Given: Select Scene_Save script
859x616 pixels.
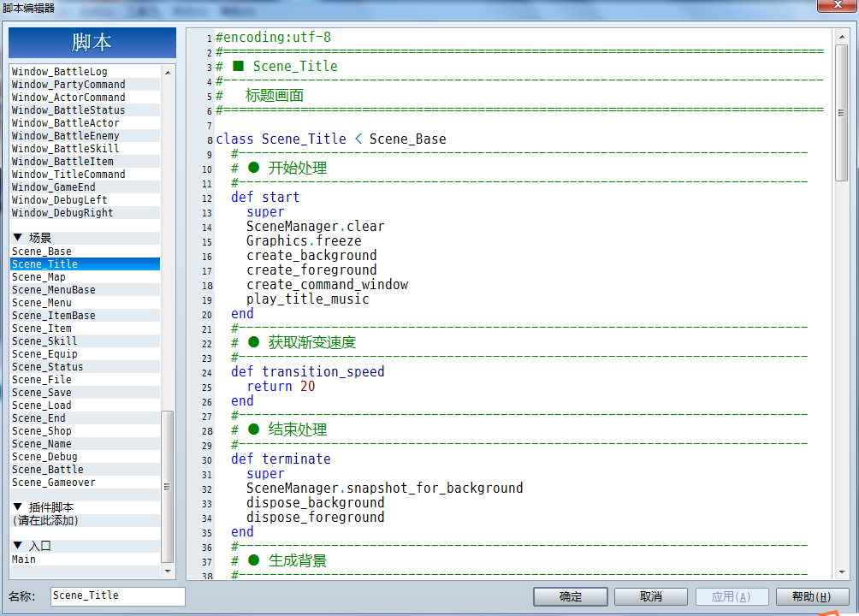Looking at the screenshot, I should pos(86,393).
